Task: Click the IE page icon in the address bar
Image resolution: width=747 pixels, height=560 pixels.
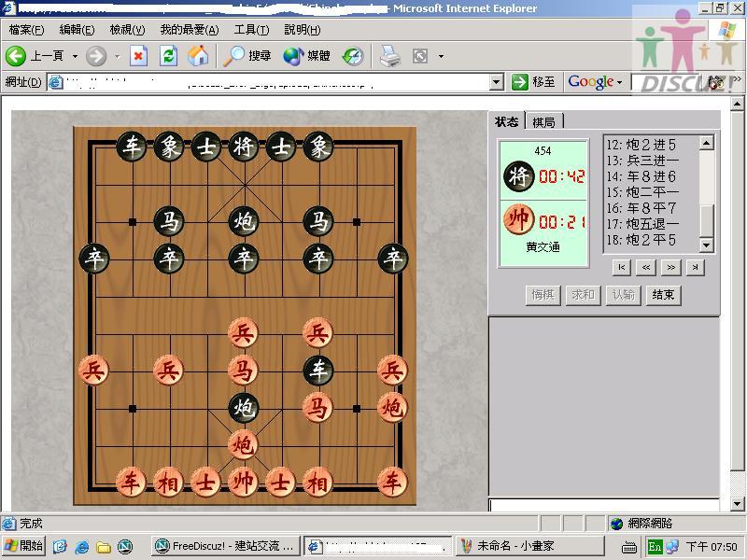Action: [x=56, y=82]
